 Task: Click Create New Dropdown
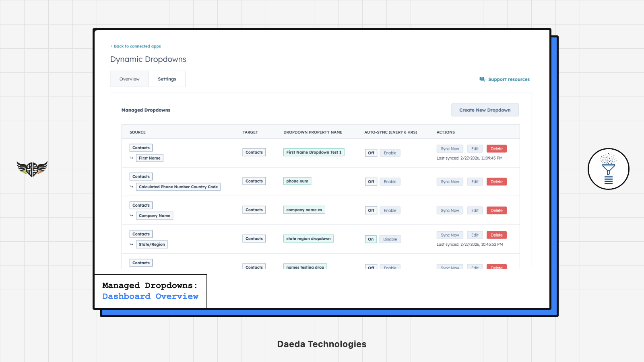[485, 110]
